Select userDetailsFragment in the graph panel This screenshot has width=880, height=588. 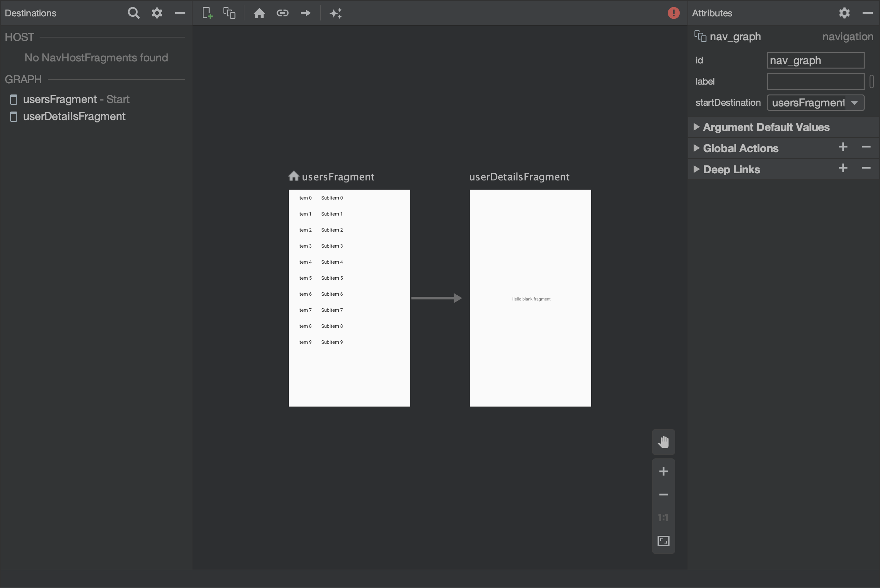(x=74, y=116)
